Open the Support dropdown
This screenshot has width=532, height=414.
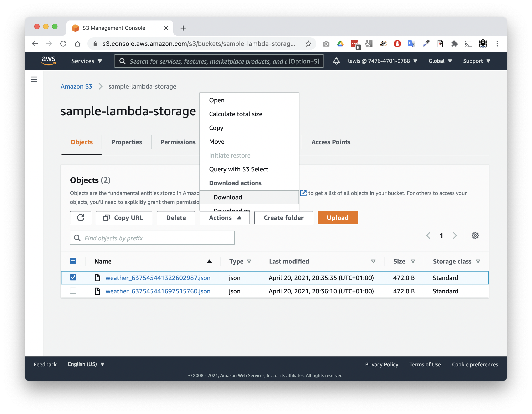pyautogui.click(x=477, y=61)
